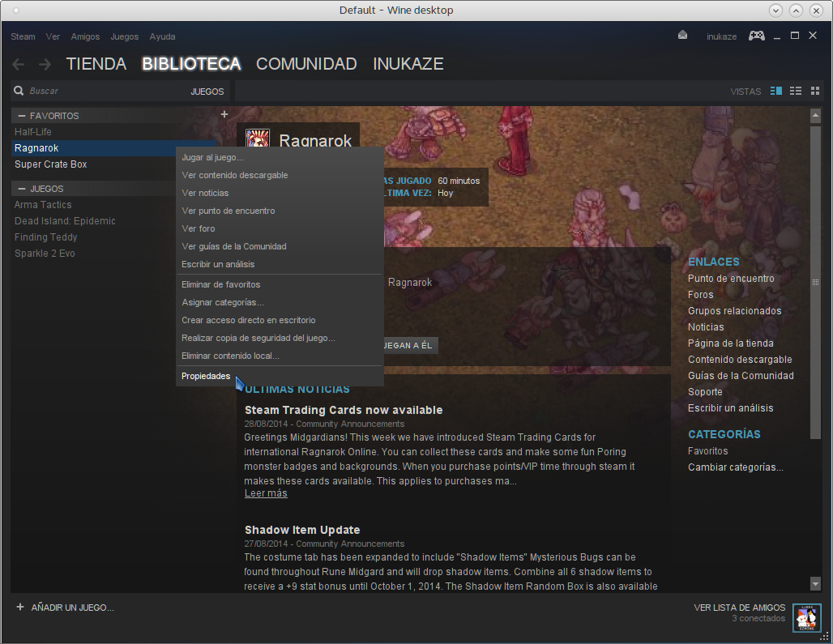The width and height of the screenshot is (833, 644).
Task: Click the Ragnarok game icon thumbnail
Action: click(258, 138)
